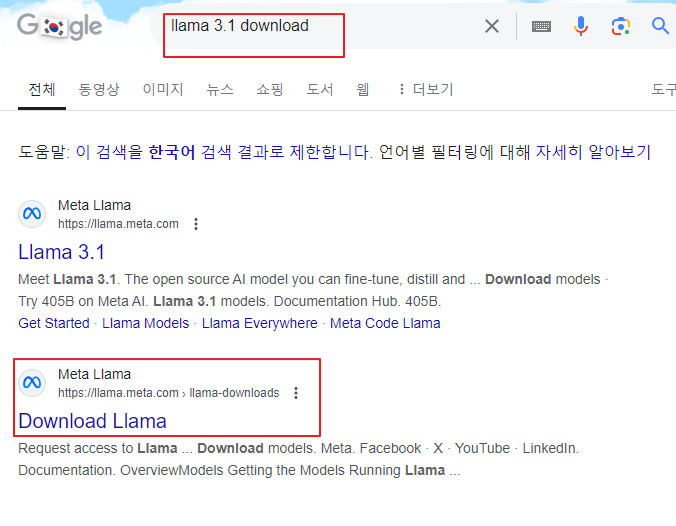
Task: Click the https://llama.meta.com › llama-downloads URL text
Action: pyautogui.click(x=169, y=393)
